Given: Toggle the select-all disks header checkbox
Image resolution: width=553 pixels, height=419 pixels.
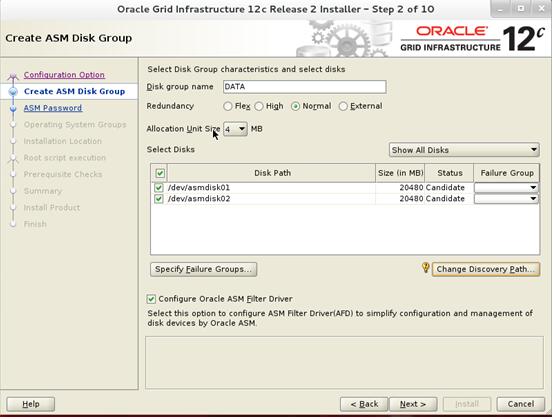Looking at the screenshot, I should pos(160,173).
